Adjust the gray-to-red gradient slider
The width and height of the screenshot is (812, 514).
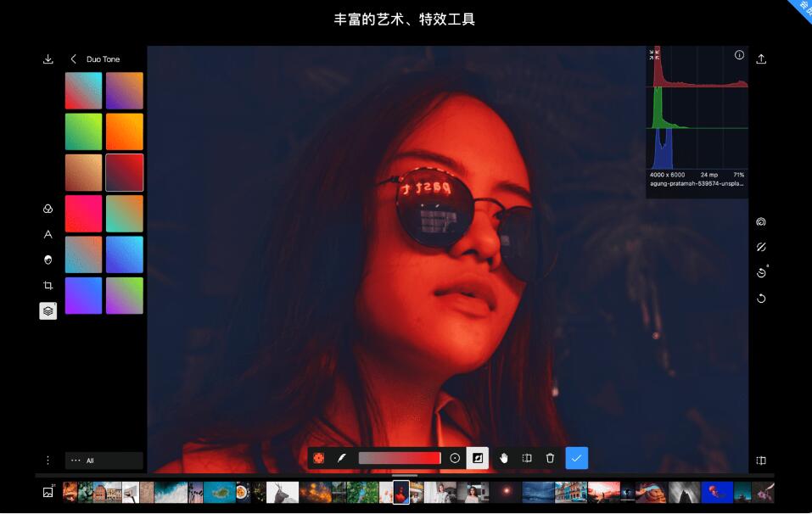pos(400,458)
